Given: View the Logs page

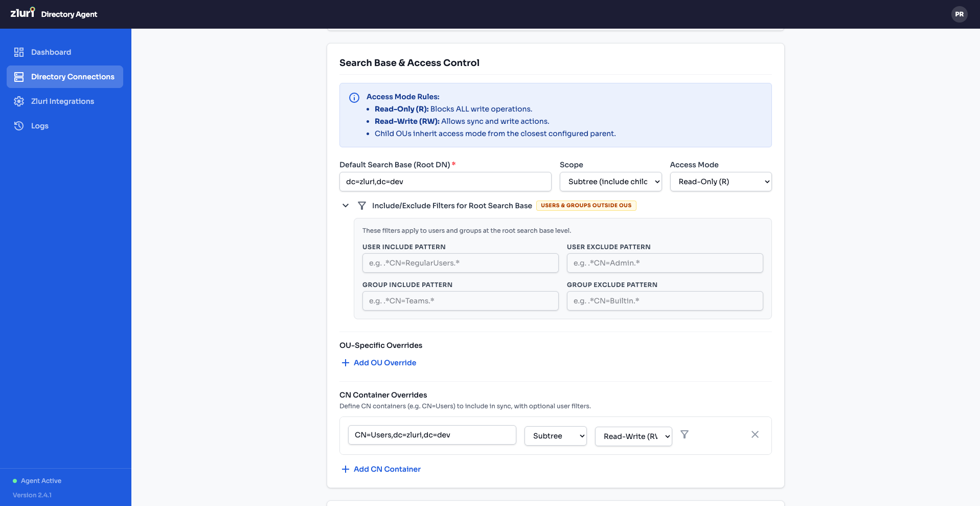Looking at the screenshot, I should coord(39,125).
